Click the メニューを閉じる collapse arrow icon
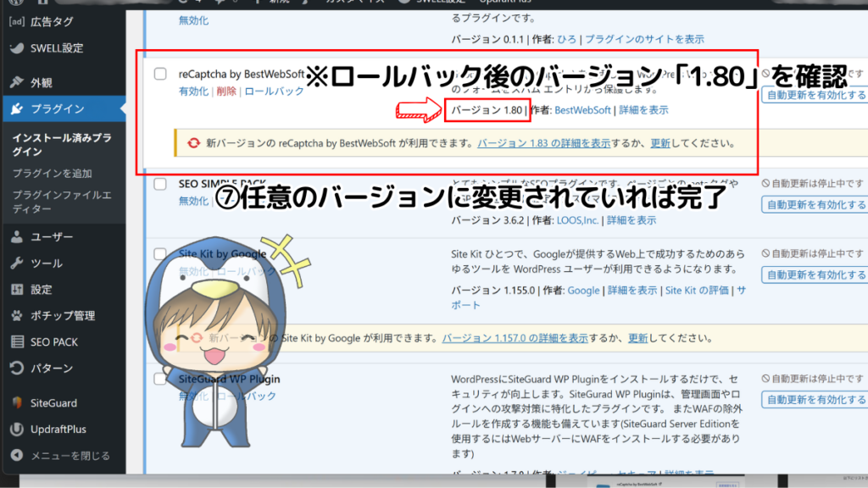 [17, 455]
